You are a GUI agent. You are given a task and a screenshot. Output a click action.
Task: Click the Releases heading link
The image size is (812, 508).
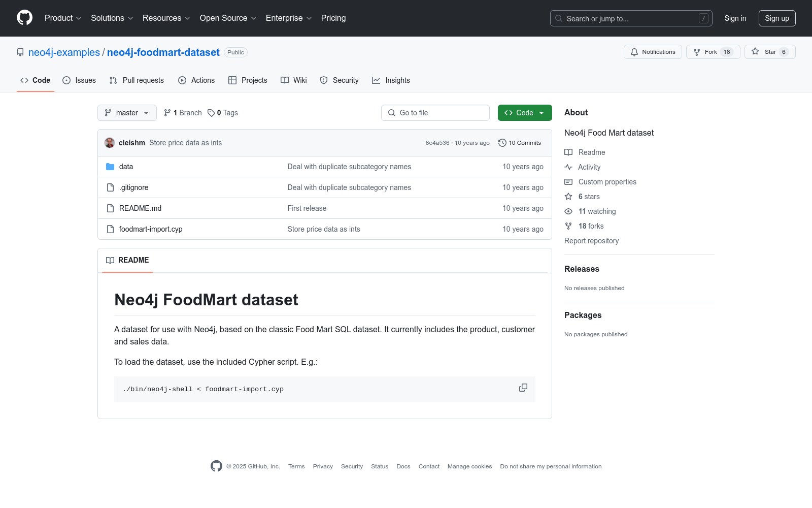[x=582, y=269]
